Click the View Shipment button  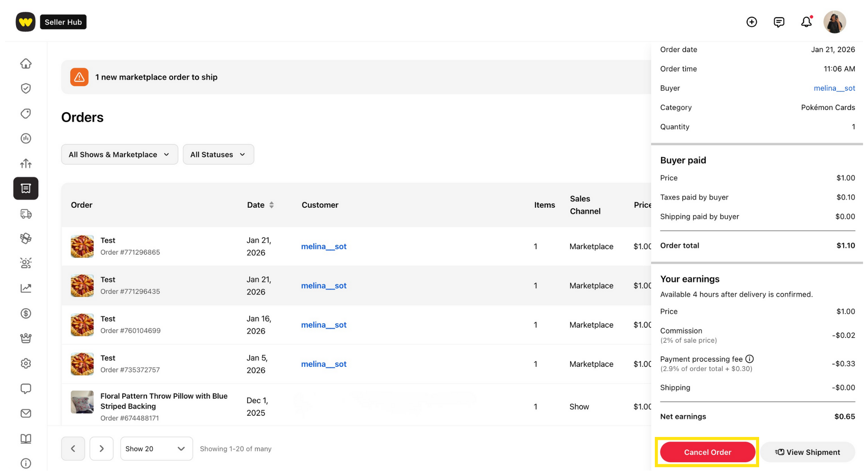click(x=807, y=452)
